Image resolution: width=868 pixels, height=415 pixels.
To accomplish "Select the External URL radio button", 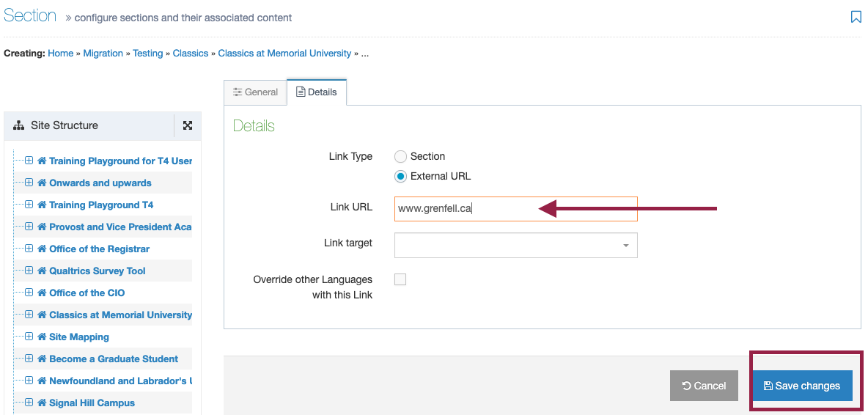I will pos(401,177).
